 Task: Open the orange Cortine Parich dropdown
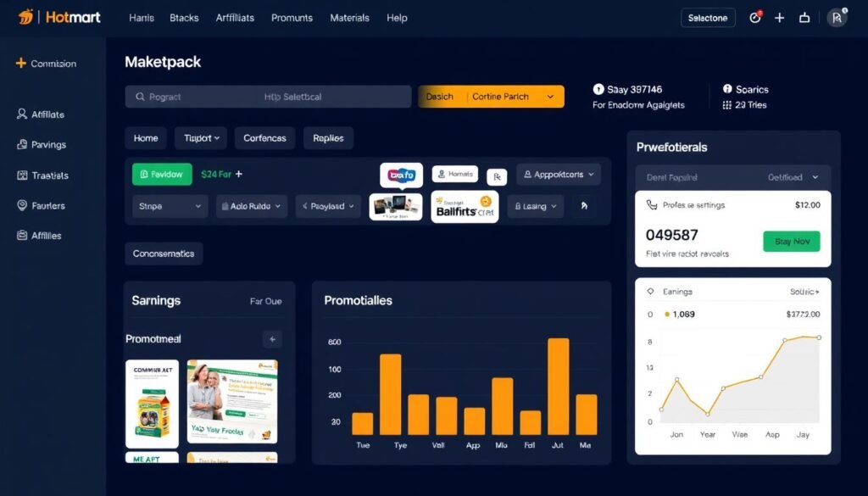click(x=501, y=96)
